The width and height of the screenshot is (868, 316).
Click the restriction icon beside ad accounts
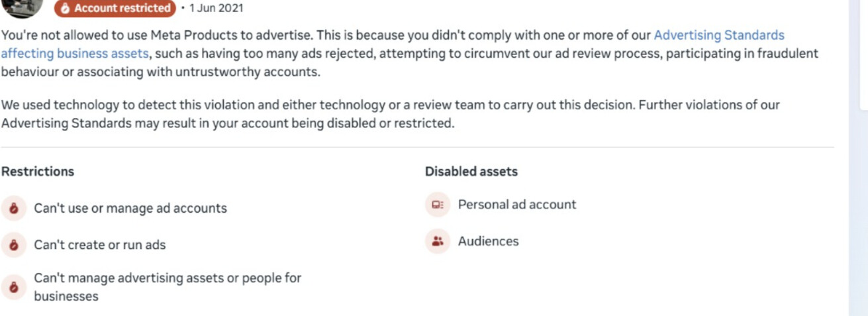tap(13, 208)
